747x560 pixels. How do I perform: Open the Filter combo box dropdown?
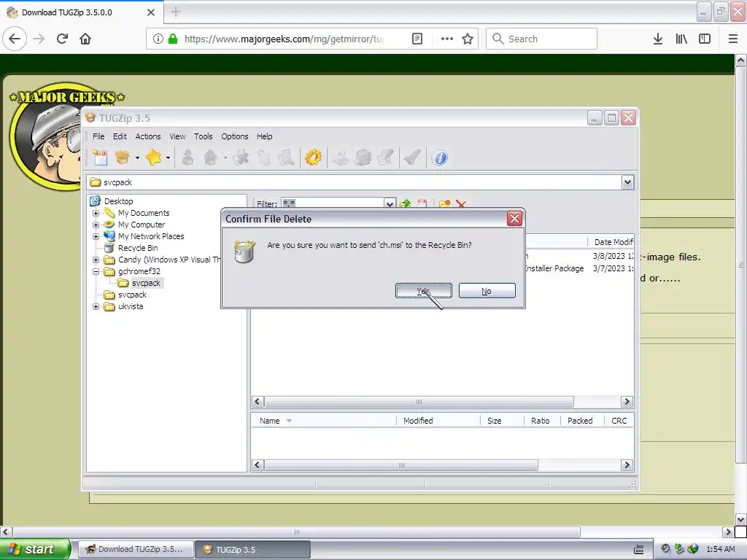[x=390, y=204]
